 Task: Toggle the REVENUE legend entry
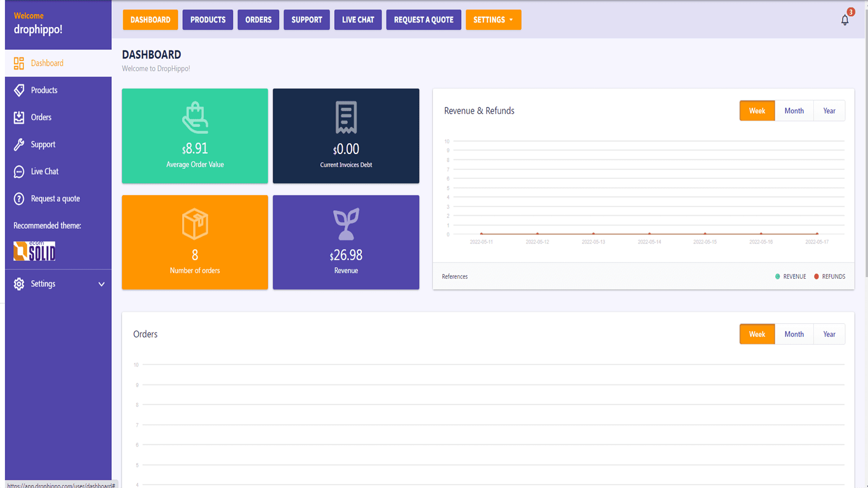(791, 276)
